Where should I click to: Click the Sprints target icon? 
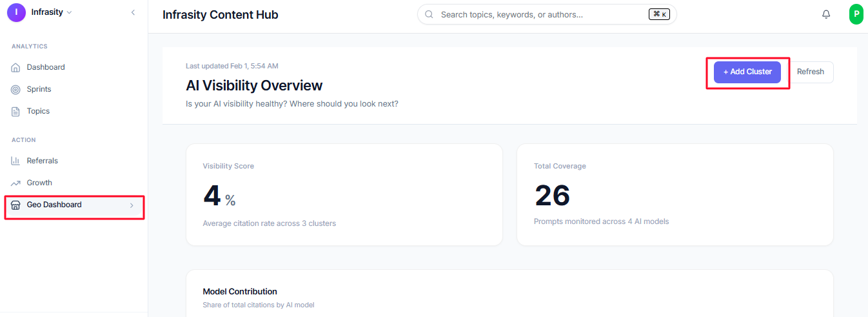(16, 89)
